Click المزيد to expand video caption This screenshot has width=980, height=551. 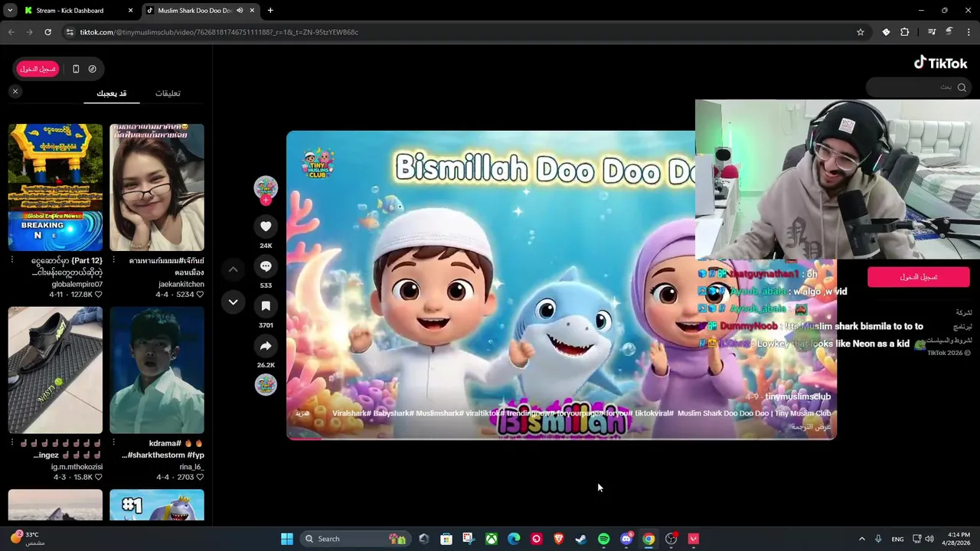pos(302,413)
